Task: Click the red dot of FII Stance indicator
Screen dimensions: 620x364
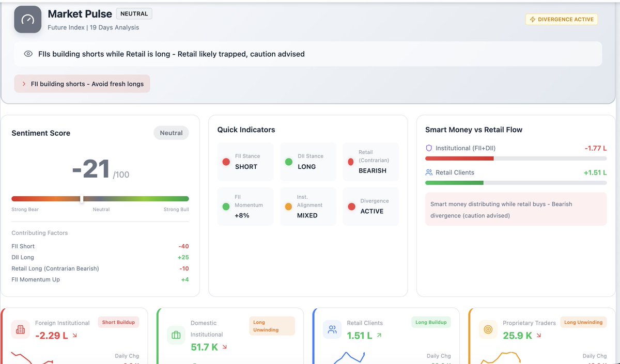Action: click(226, 162)
